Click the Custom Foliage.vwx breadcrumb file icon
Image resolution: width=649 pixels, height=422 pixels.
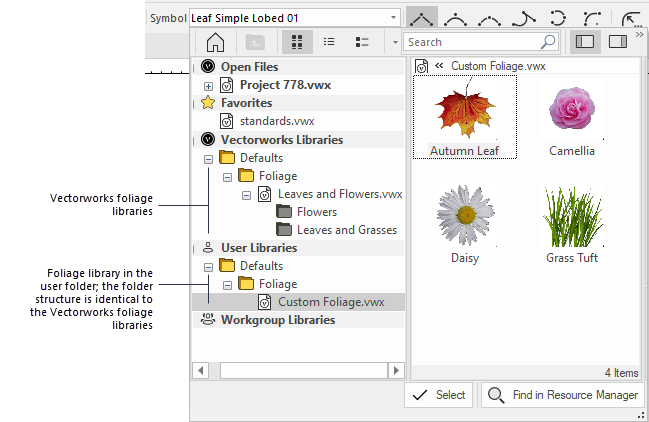pos(421,66)
